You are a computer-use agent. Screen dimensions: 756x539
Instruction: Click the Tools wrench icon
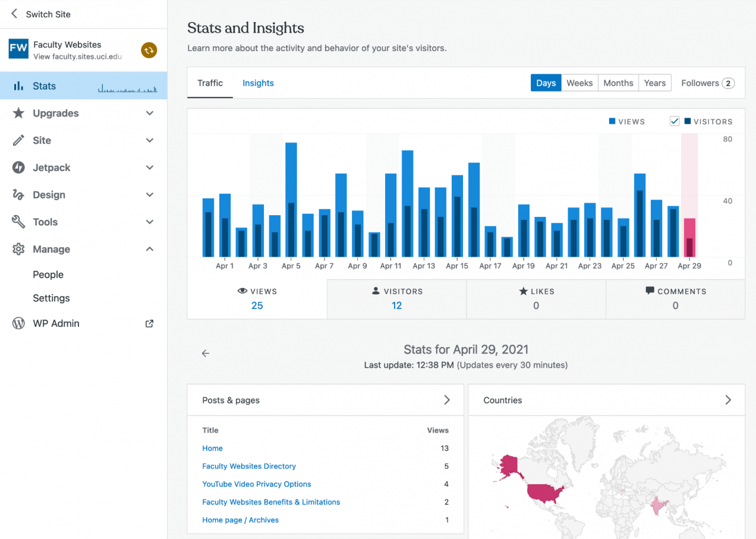(18, 222)
